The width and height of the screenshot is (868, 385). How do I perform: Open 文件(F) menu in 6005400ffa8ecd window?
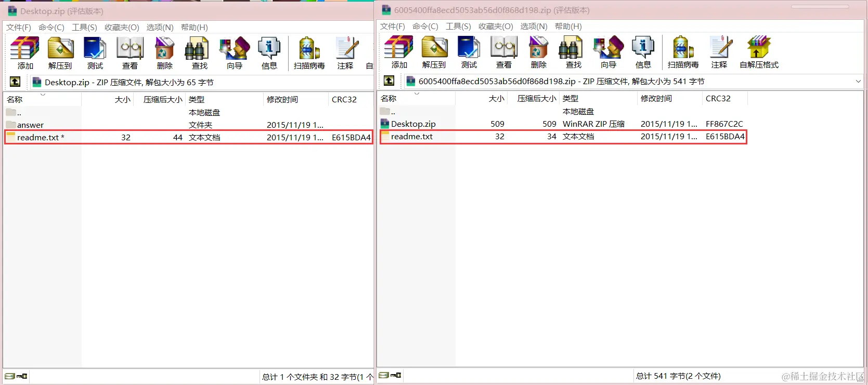(393, 26)
